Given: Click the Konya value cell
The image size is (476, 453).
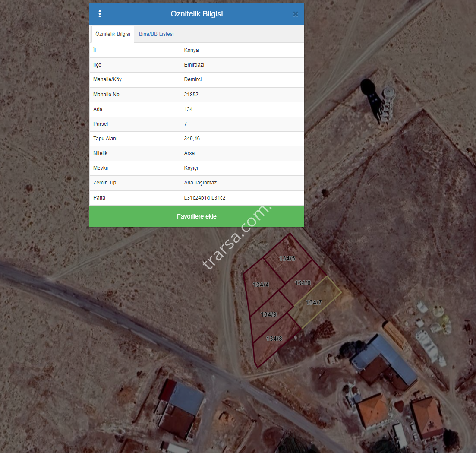Looking at the screenshot, I should tap(242, 50).
